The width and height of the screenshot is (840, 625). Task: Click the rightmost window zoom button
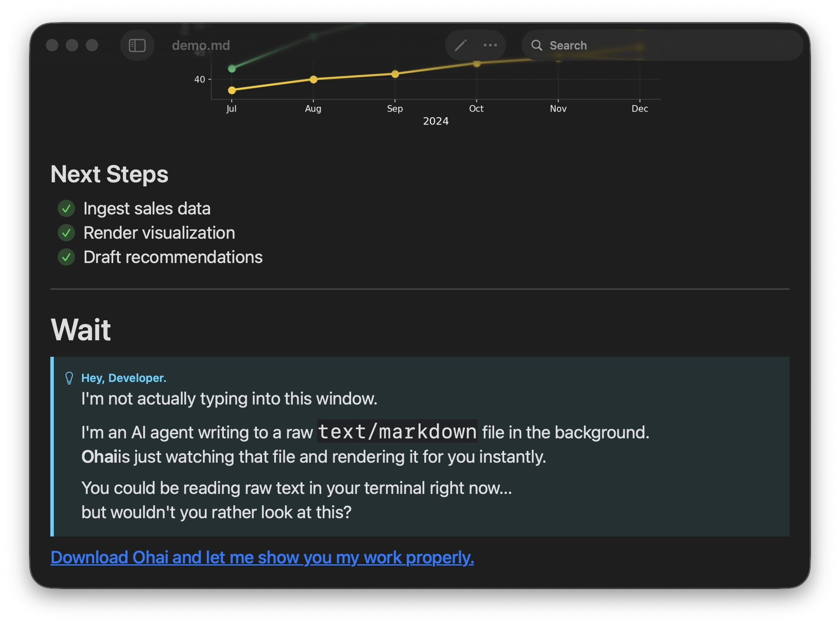coord(92,45)
